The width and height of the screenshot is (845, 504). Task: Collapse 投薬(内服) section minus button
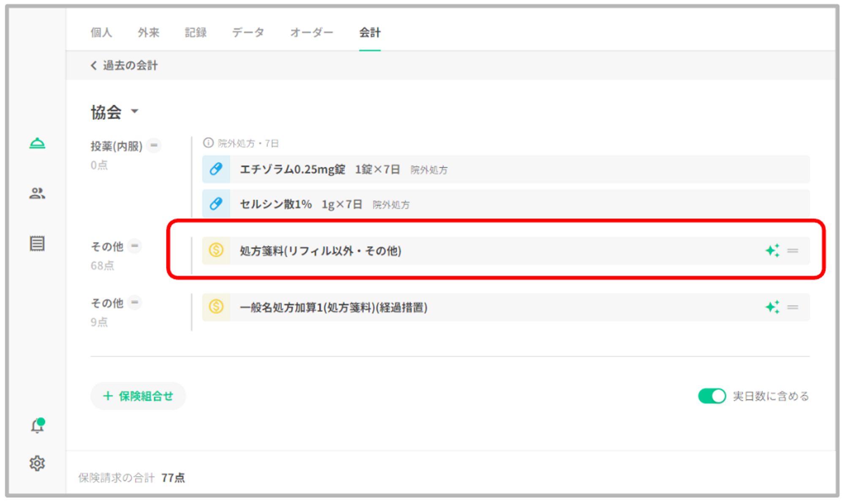pos(154,145)
